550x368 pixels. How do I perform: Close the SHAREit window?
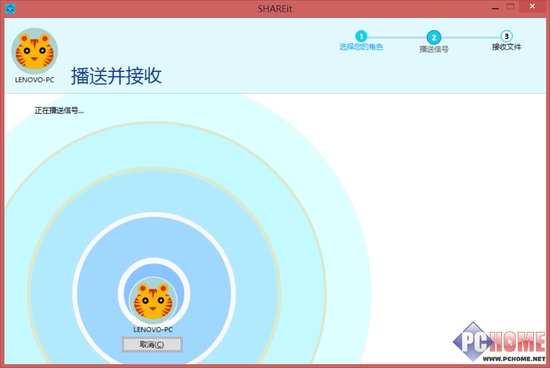coord(532,6)
